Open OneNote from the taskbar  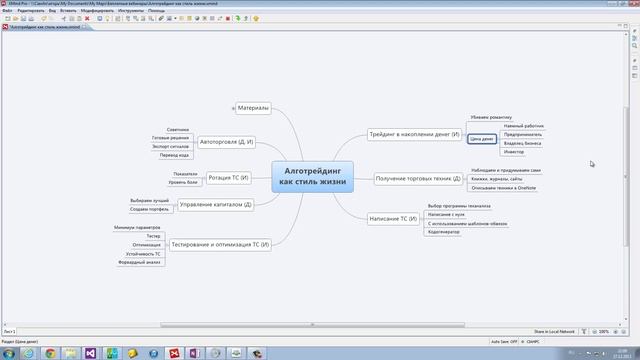pos(194,353)
